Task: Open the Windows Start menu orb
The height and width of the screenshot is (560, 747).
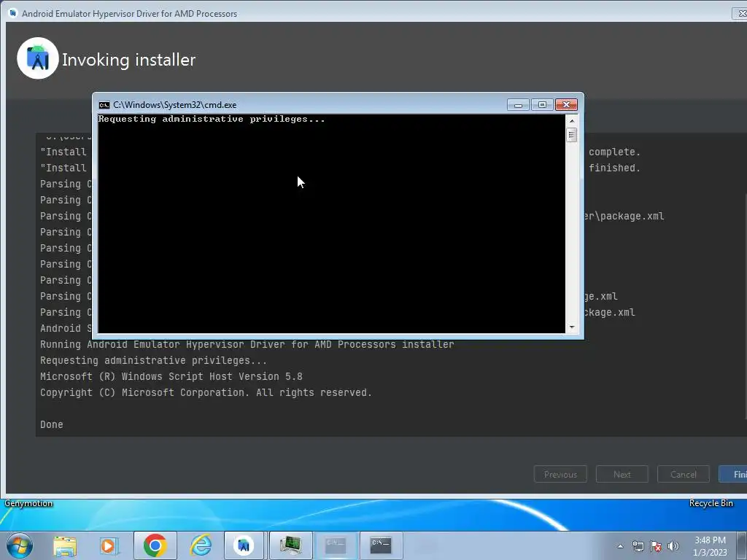Action: coord(20,545)
